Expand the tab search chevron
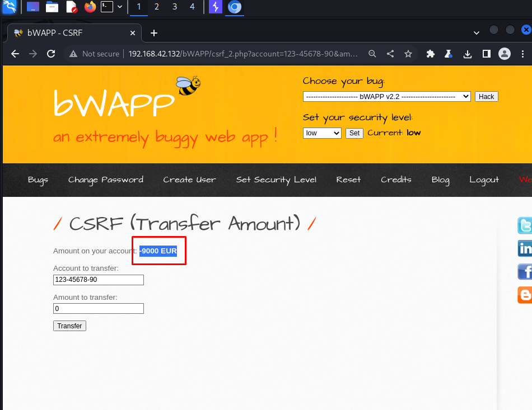This screenshot has height=410, width=532. (476, 33)
